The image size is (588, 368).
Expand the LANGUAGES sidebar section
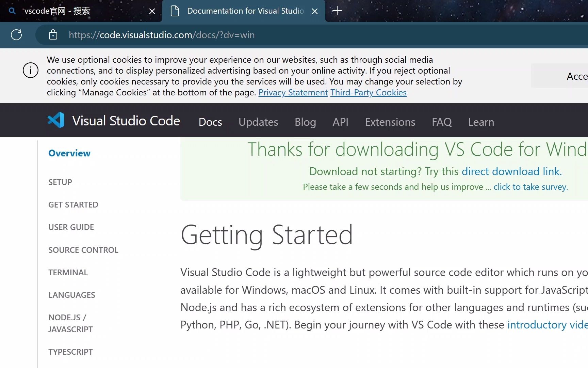[72, 295]
